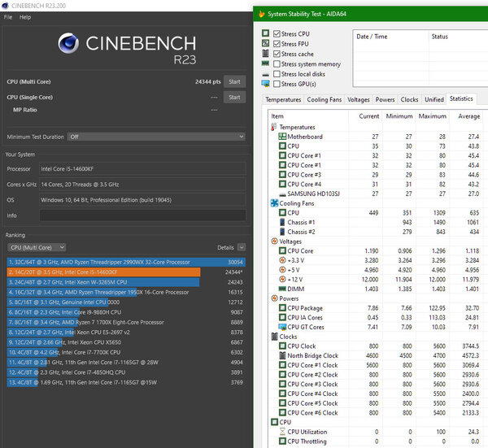This screenshot has width=488, height=448.
Task: Enable Stress system memory checkbox
Action: [277, 63]
